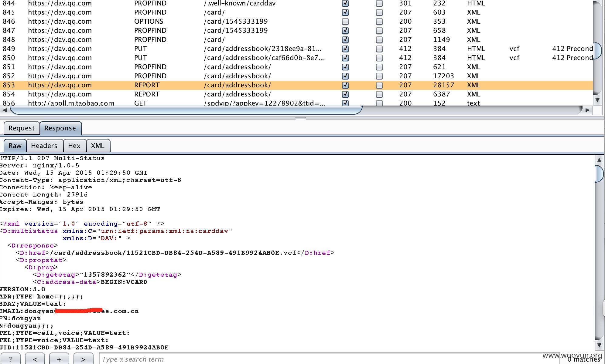
Task: Click response pane scroll up arrow
Action: pos(599,160)
